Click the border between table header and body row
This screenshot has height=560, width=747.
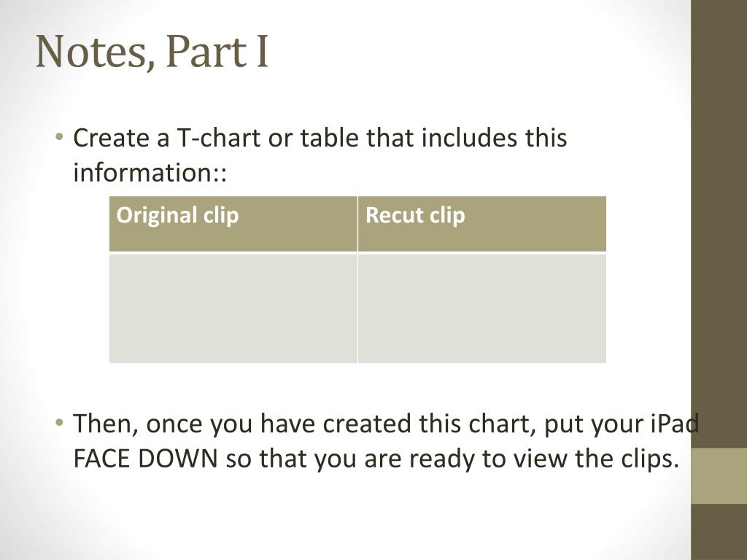click(x=357, y=253)
